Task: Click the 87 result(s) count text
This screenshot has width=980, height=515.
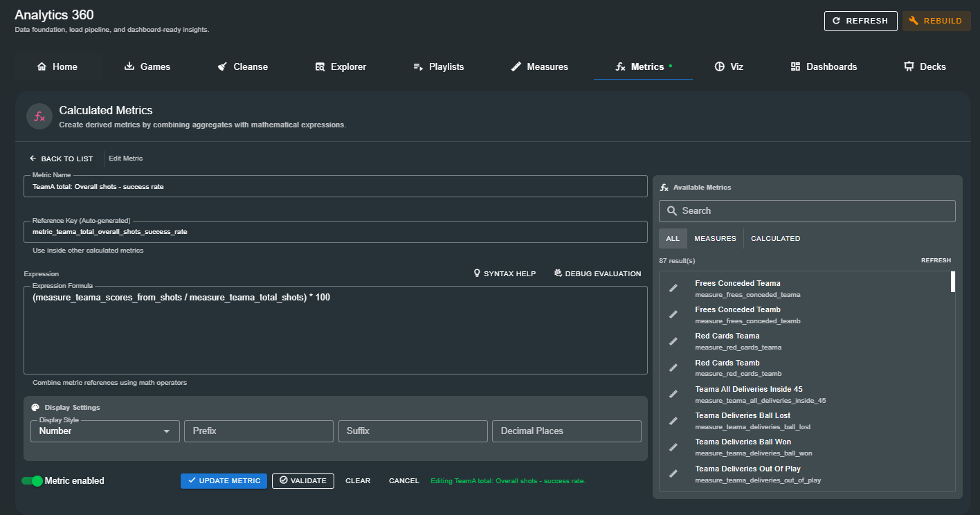Action: click(x=677, y=260)
